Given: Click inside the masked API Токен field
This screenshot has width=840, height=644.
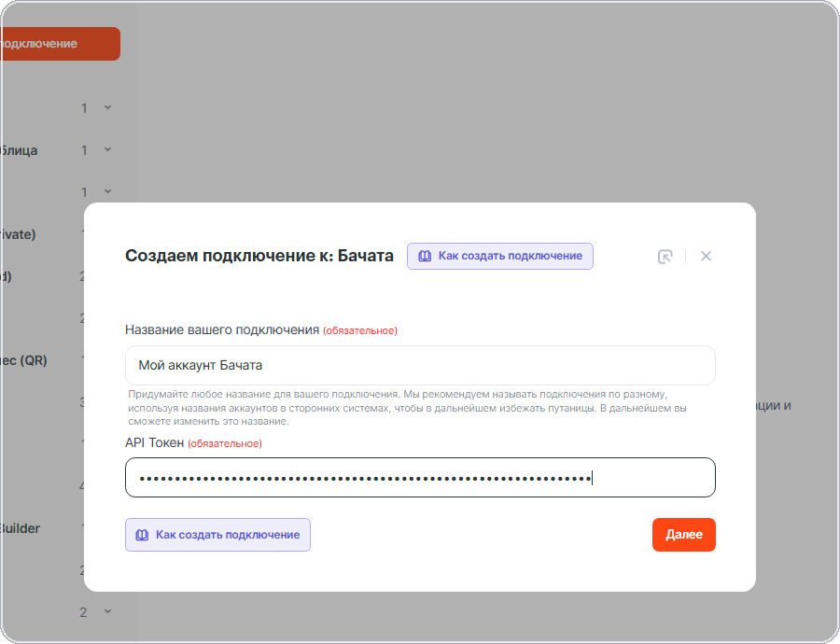Looking at the screenshot, I should 420,477.
